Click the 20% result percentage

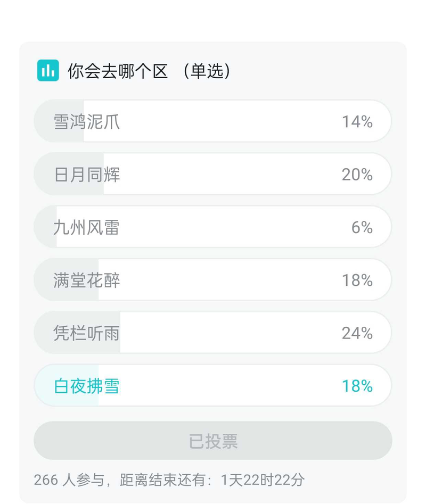pos(357,175)
